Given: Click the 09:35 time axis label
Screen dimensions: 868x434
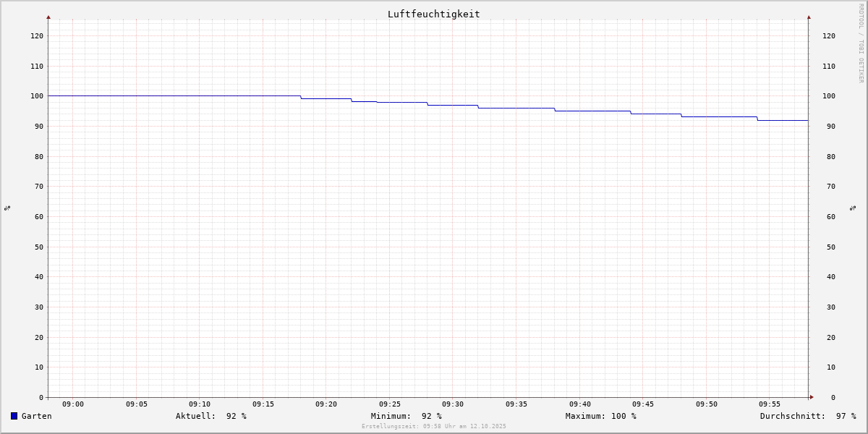Looking at the screenshot, I should coord(516,404).
